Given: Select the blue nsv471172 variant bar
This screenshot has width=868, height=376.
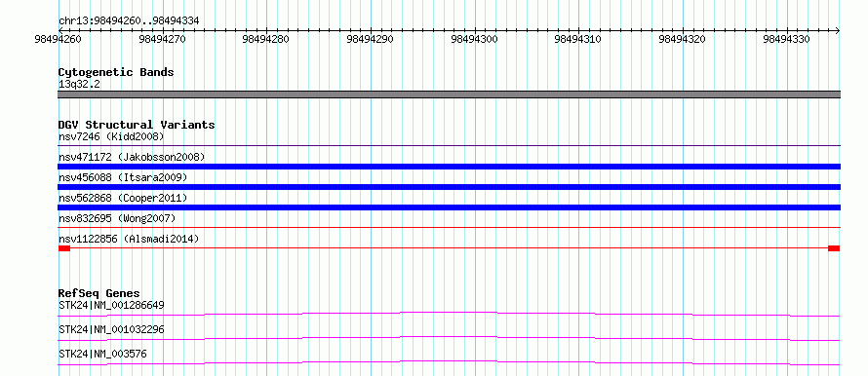Looking at the screenshot, I should [449, 167].
